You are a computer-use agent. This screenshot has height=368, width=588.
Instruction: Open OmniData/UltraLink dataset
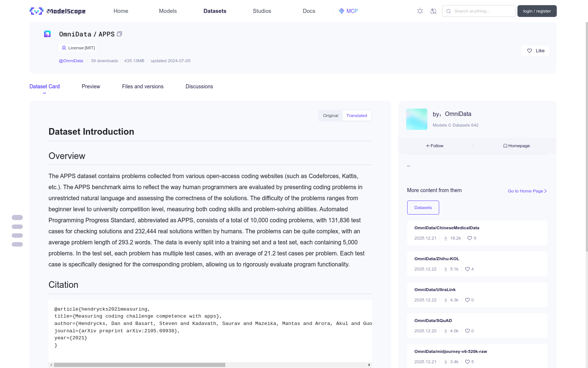[x=435, y=290]
